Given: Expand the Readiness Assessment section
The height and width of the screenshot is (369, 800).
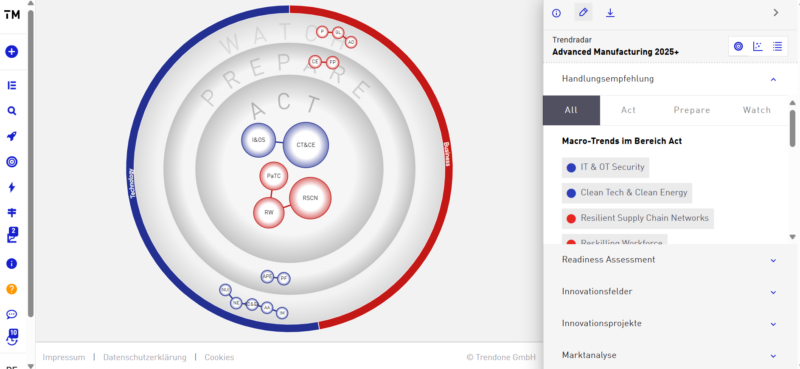Looking at the screenshot, I should point(669,260).
